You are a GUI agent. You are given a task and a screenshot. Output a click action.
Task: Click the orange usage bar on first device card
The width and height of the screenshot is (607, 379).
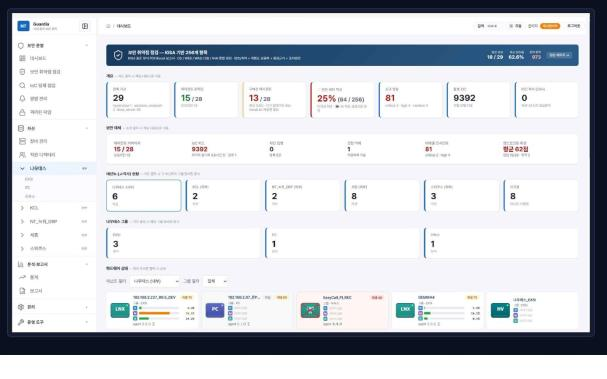coord(154,313)
